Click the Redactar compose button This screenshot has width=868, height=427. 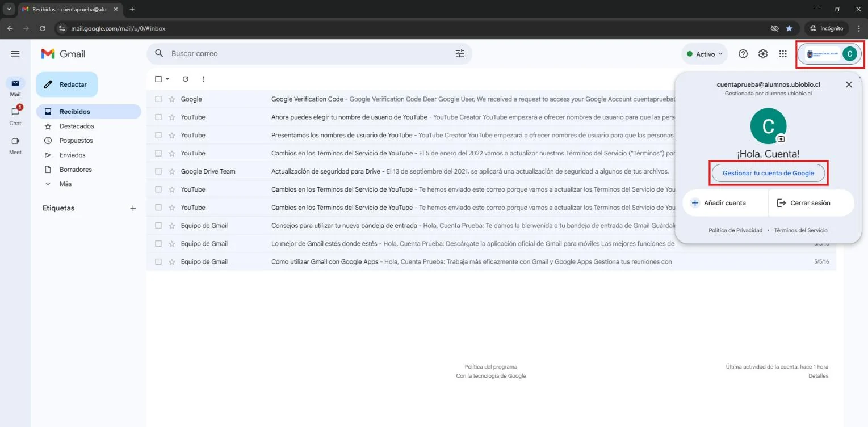(x=67, y=84)
